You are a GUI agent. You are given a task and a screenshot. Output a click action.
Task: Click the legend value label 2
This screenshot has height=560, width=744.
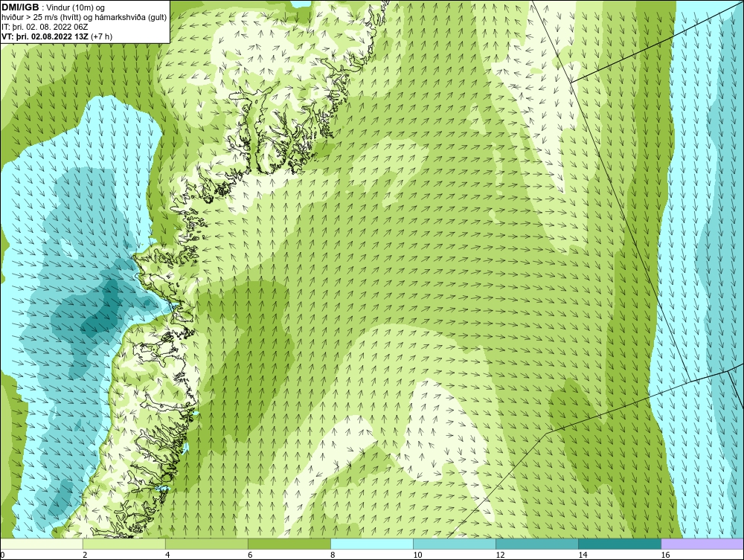85,555
